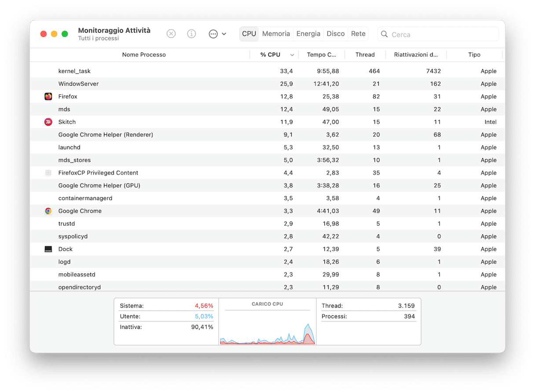Click kernel_task thread count 464
This screenshot has width=535, height=392.
374,71
